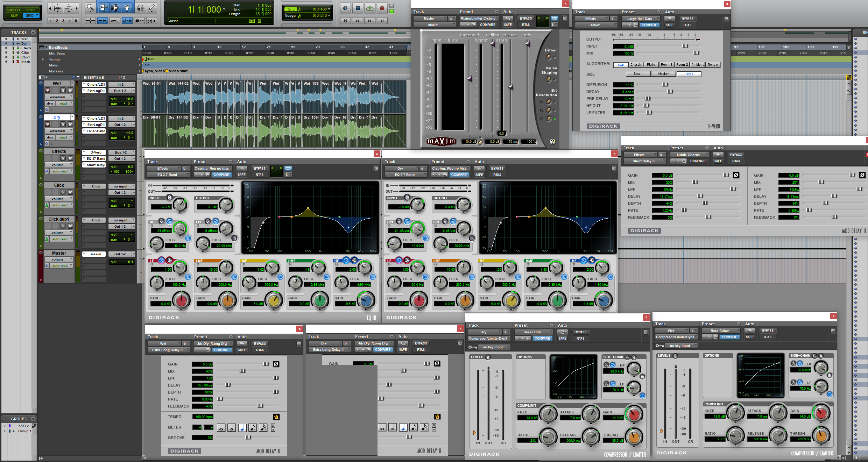Image resolution: width=868 pixels, height=462 pixels.
Task: Click the Record transport button
Action: 382,8
